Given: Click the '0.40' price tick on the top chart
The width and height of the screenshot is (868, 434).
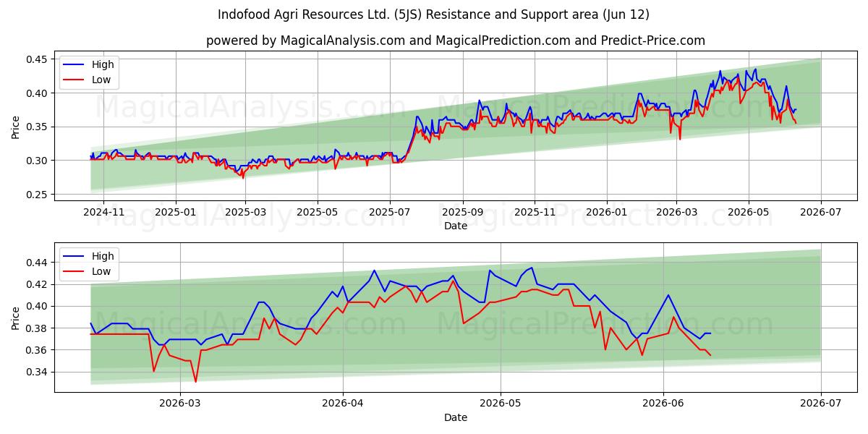Looking at the screenshot, I should click(x=38, y=93).
